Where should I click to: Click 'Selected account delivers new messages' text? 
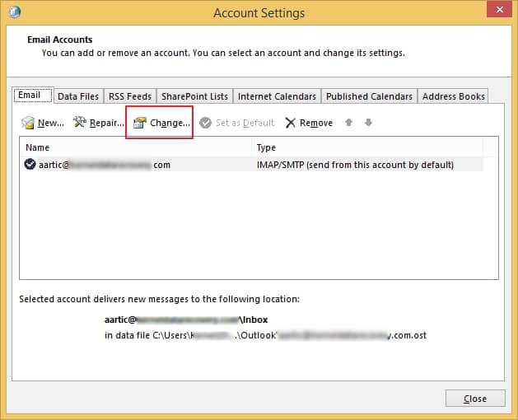159,299
